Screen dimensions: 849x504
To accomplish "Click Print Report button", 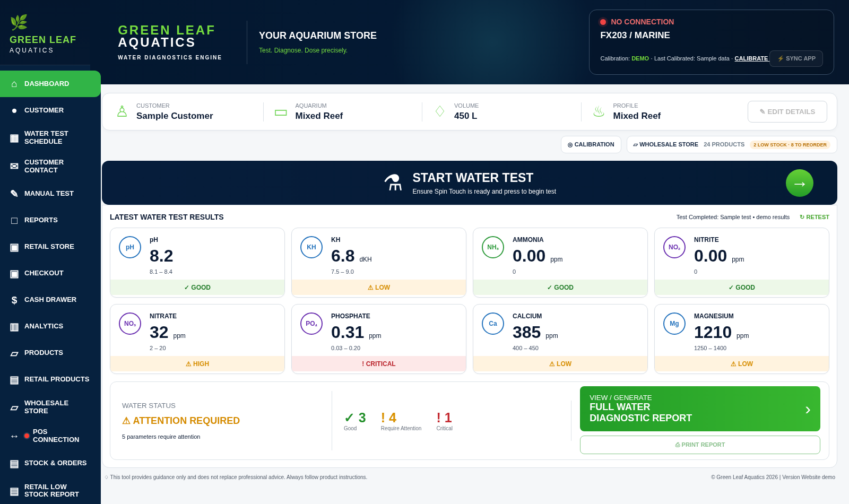I will coord(700,445).
